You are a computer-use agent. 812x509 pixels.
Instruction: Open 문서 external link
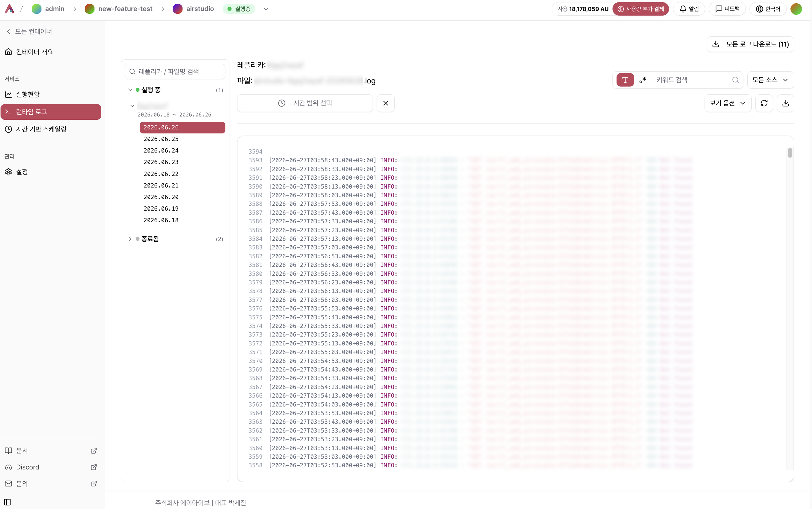[51, 450]
